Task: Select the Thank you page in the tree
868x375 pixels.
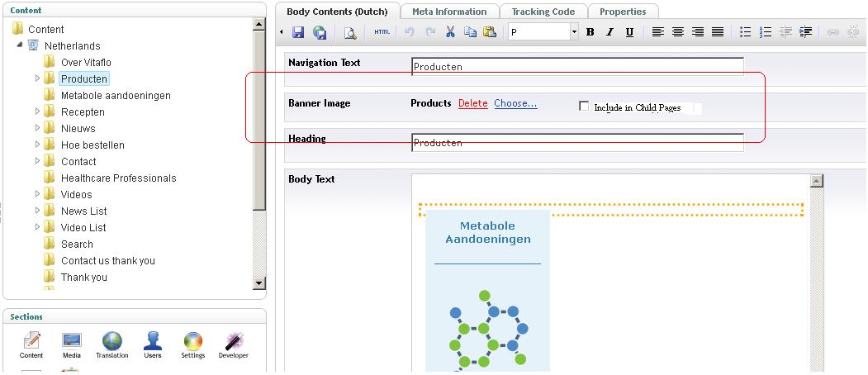Action: [x=83, y=277]
